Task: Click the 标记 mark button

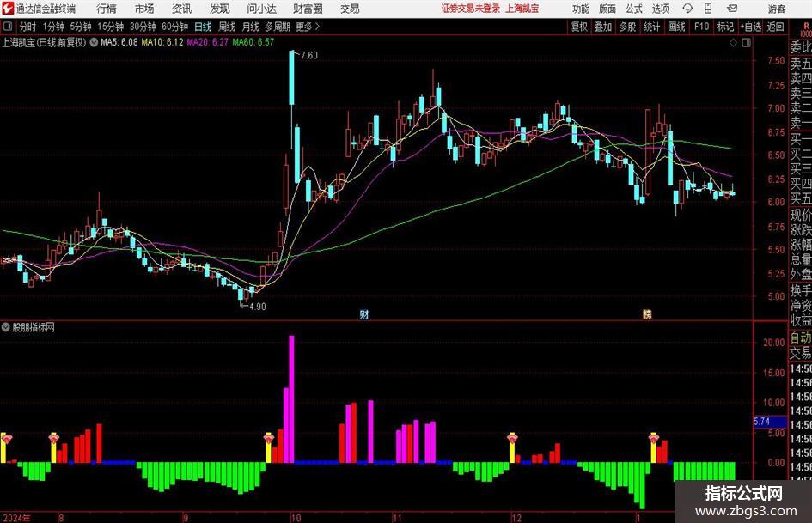Action: 725,27
